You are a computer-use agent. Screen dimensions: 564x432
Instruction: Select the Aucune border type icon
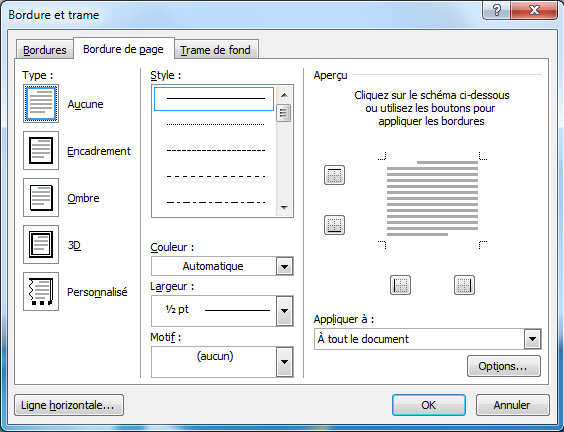click(x=41, y=104)
